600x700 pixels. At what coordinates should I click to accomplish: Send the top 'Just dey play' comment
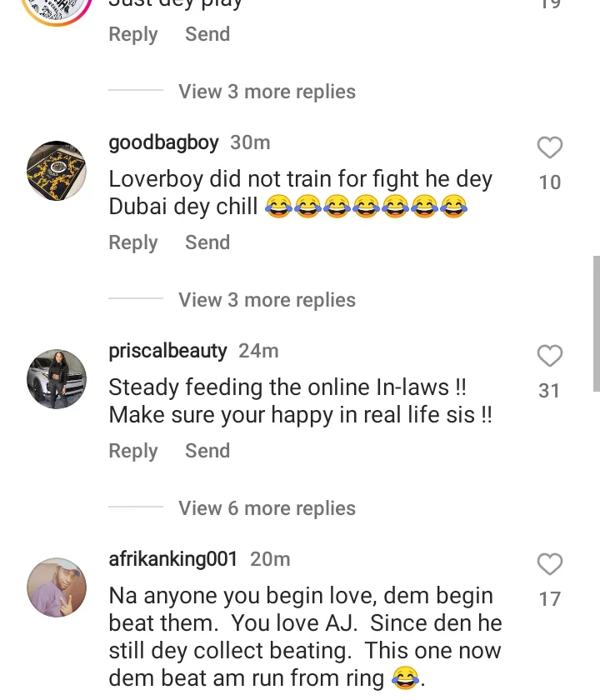[x=207, y=34]
